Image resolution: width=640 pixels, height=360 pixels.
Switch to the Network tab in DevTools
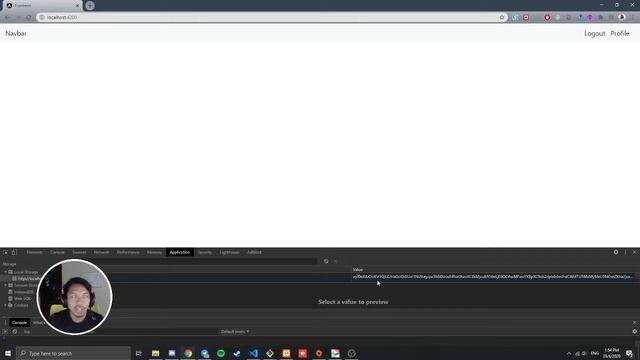pos(101,252)
